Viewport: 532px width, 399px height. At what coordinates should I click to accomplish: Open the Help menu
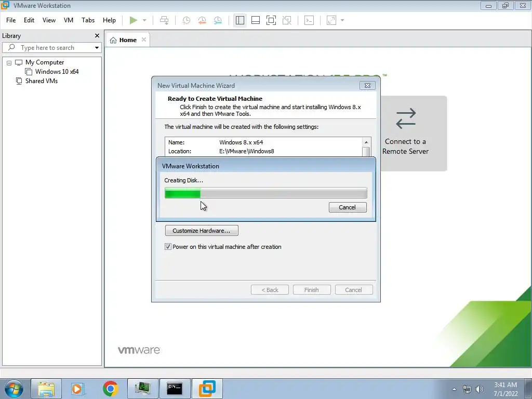click(x=109, y=20)
